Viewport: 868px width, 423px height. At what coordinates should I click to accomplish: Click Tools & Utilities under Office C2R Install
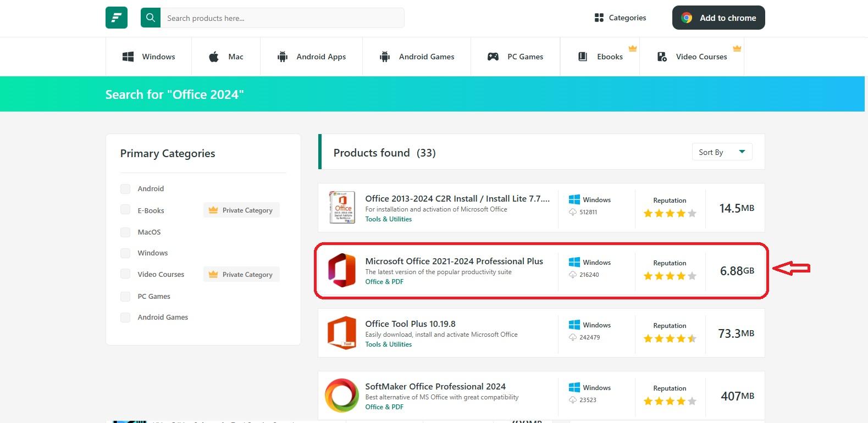click(x=389, y=219)
